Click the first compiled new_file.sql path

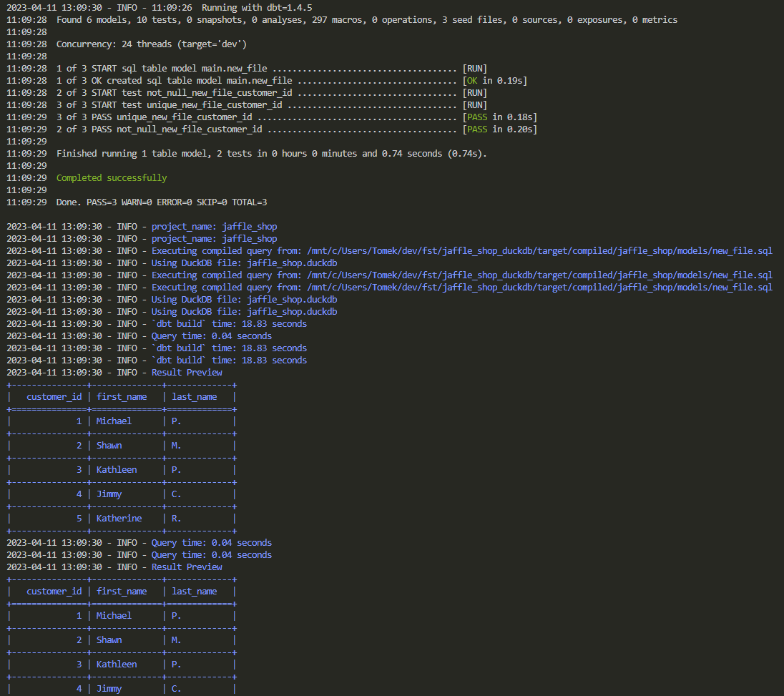pos(539,251)
